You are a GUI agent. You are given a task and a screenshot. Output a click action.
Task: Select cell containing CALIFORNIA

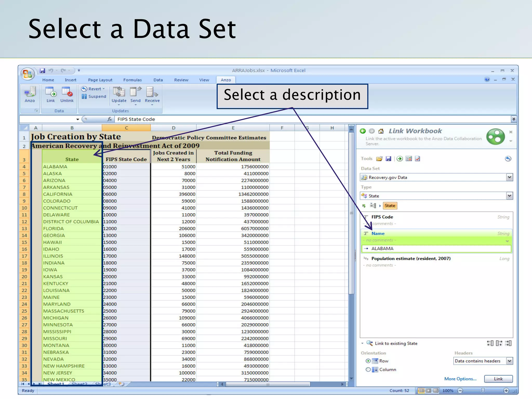[72, 194]
